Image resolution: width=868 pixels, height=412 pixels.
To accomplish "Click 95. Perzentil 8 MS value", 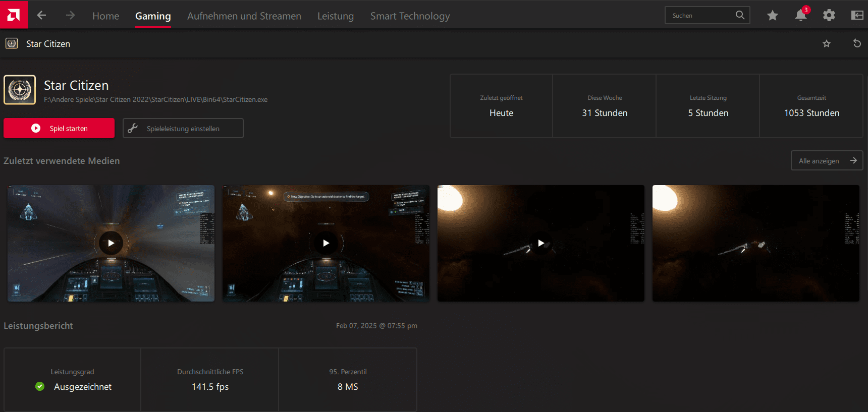I will pyautogui.click(x=348, y=387).
